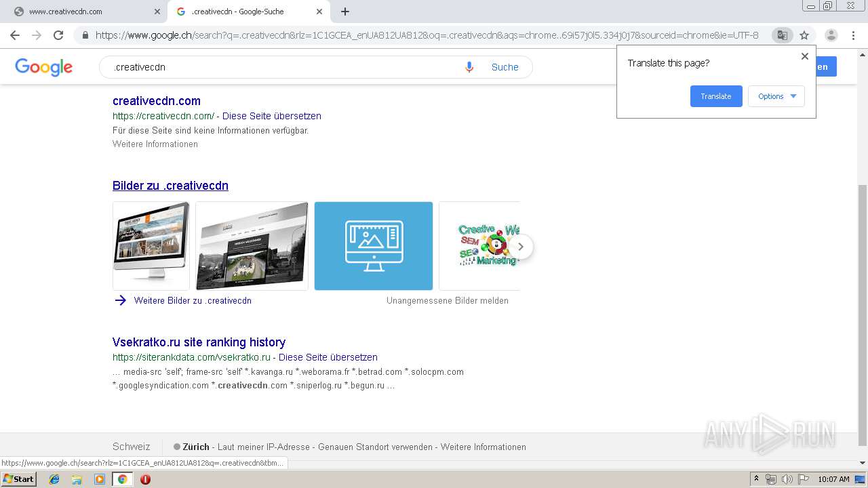868x488 pixels.
Task: Click the taskbar clock showing 10:07 AM
Action: coord(833,479)
